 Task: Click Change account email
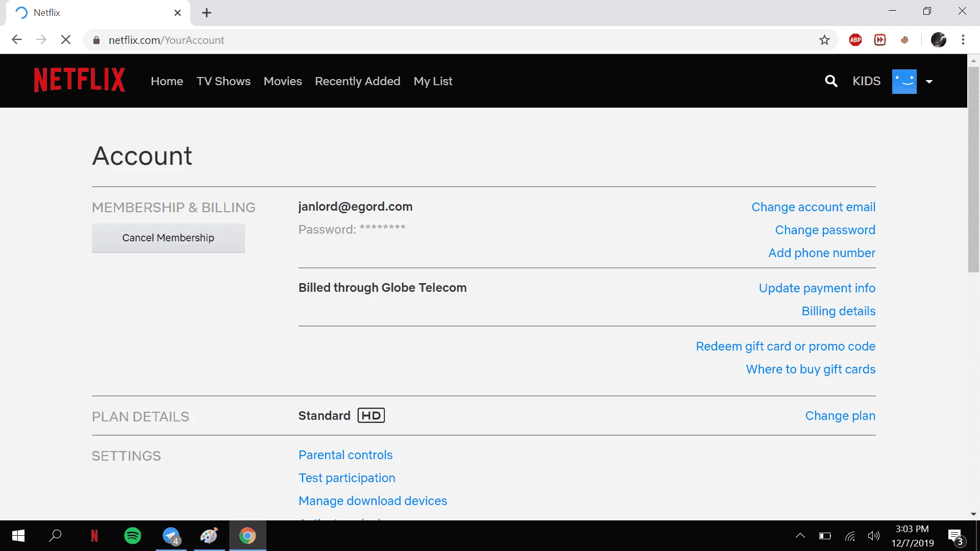[x=813, y=207]
